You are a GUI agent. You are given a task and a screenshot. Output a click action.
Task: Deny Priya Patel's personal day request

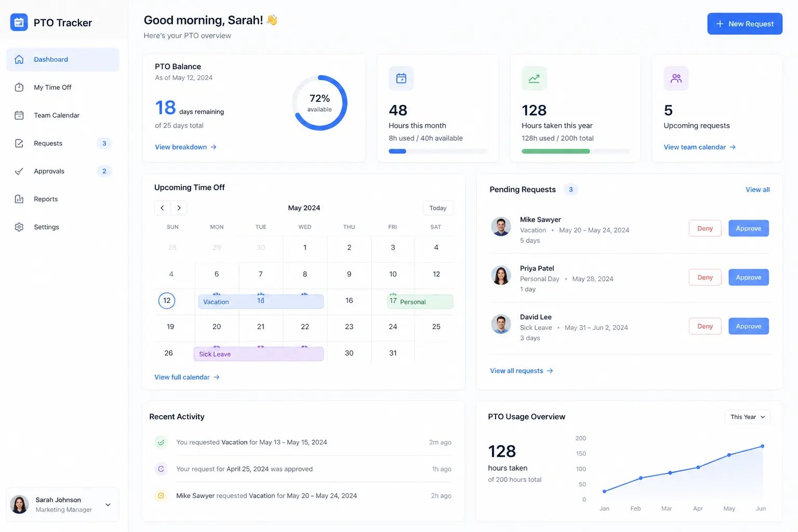[x=704, y=277]
